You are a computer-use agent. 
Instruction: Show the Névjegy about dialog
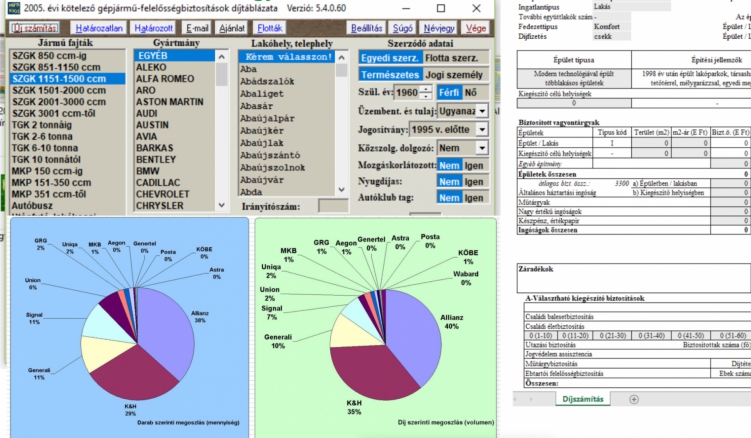(439, 28)
